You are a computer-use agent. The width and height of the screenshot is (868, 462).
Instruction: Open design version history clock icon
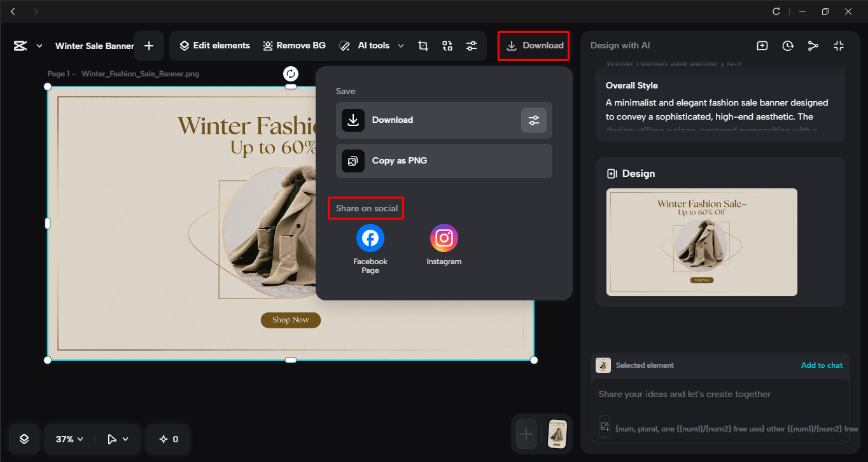pyautogui.click(x=787, y=45)
